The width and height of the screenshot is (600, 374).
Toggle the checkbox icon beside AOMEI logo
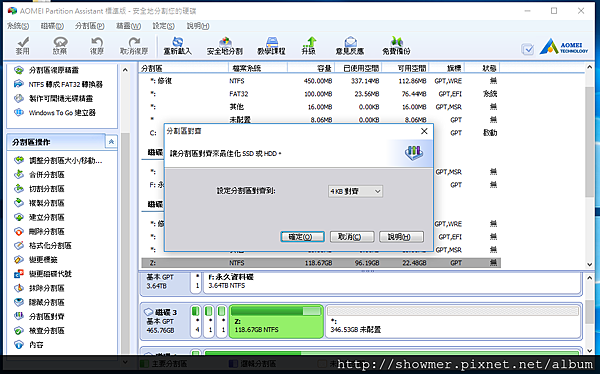[x=528, y=49]
